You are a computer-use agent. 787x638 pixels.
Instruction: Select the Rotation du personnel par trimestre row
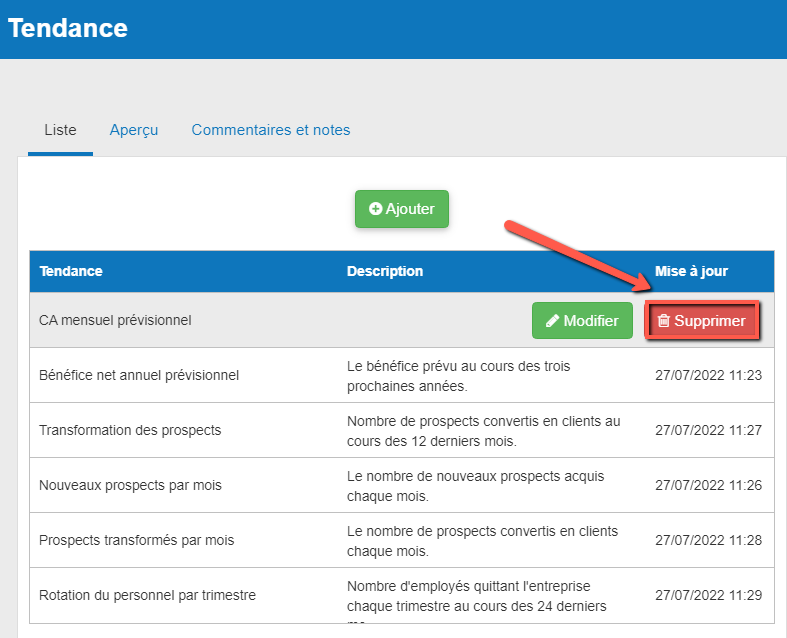click(402, 595)
